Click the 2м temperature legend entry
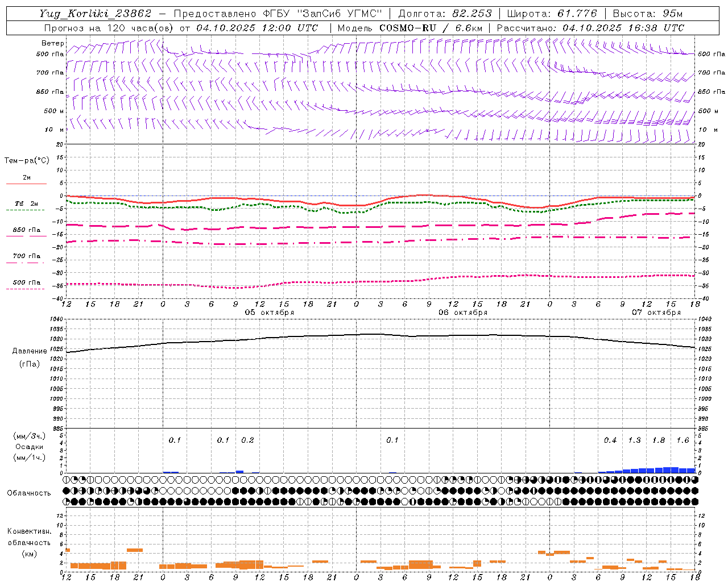The image size is (728, 582). (27, 177)
